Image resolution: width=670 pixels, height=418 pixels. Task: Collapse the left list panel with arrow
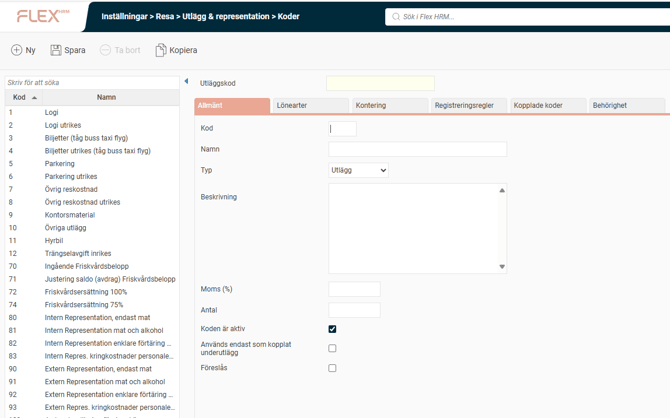[x=186, y=82]
